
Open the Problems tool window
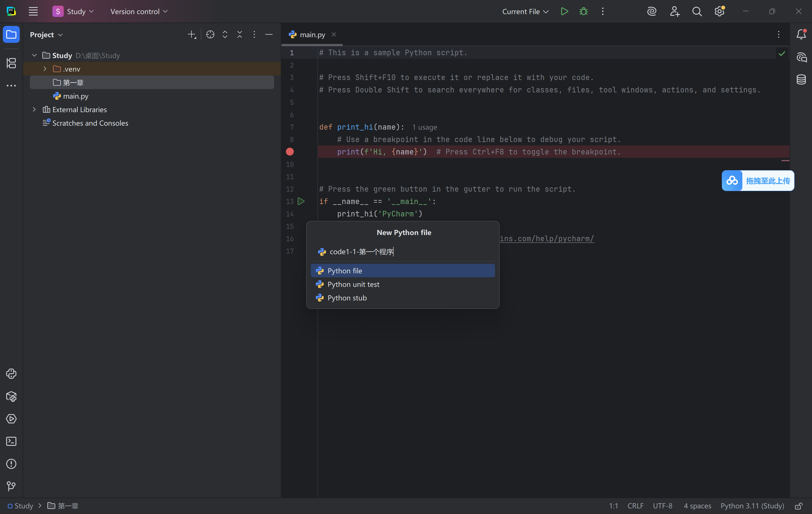[x=11, y=464]
